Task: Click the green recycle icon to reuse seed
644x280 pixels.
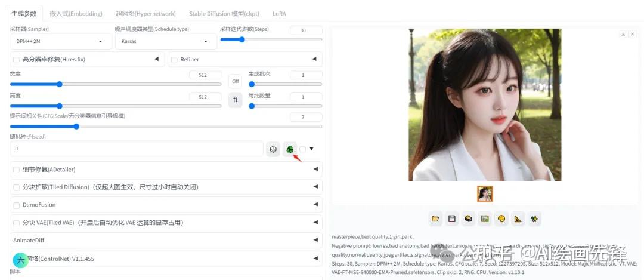Action: click(290, 149)
